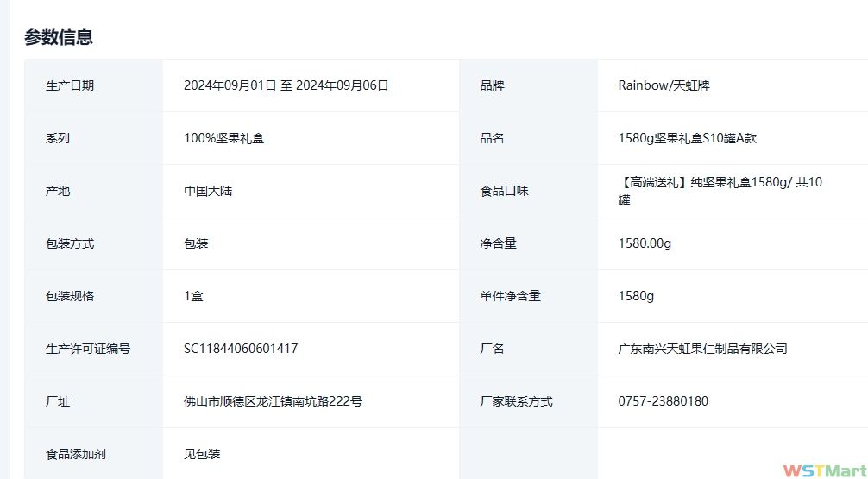Image resolution: width=868 pixels, height=479 pixels.
Task: Click the 1580.00g net content value
Action: (x=645, y=243)
